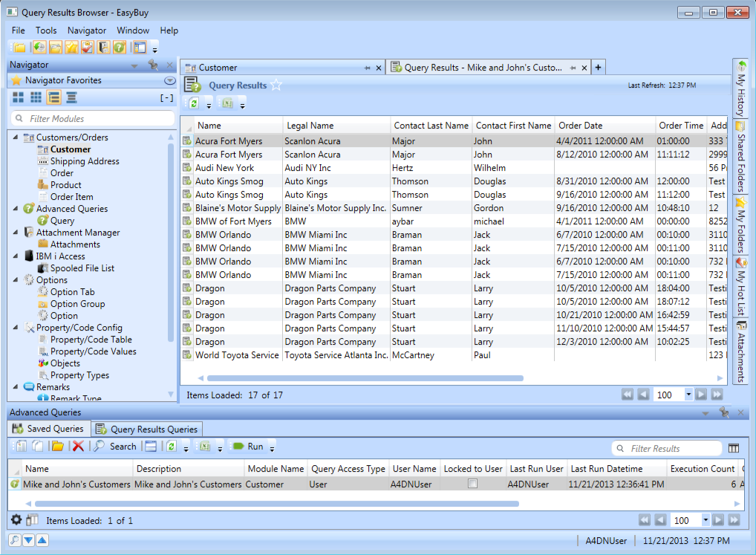Screen dimensions: 756x555
Task: Click Search button in Saved Queries toolbar
Action: coord(116,447)
